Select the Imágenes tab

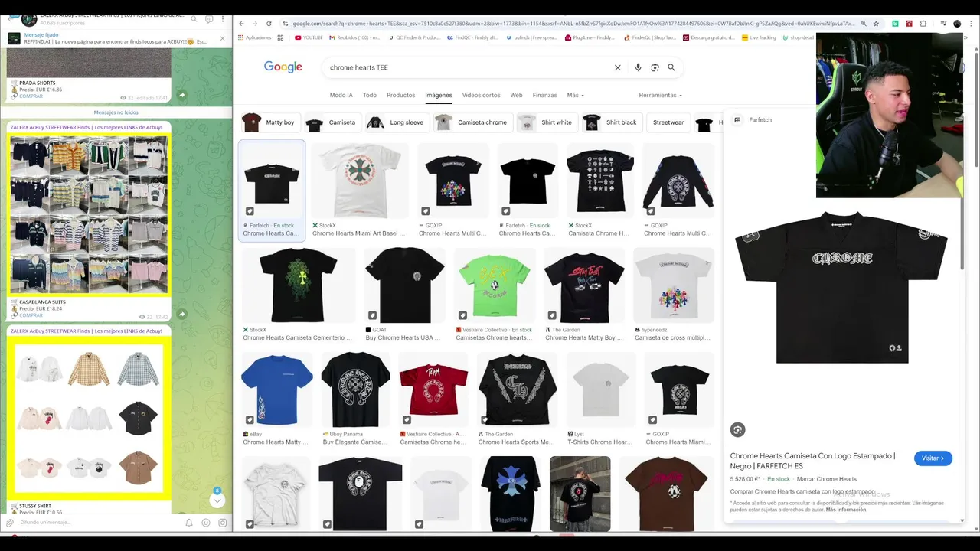pos(439,95)
